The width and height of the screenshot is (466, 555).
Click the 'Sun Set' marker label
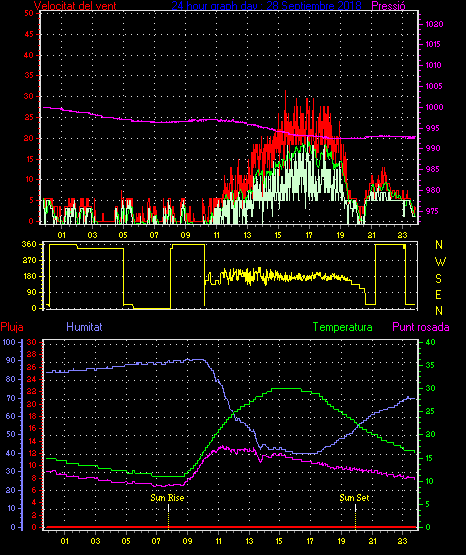point(354,498)
